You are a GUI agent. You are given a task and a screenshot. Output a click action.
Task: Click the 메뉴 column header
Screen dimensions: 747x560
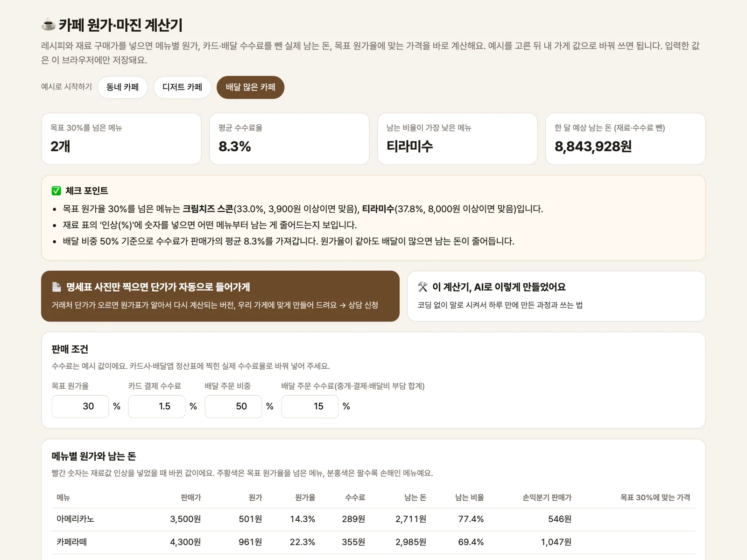(x=63, y=497)
